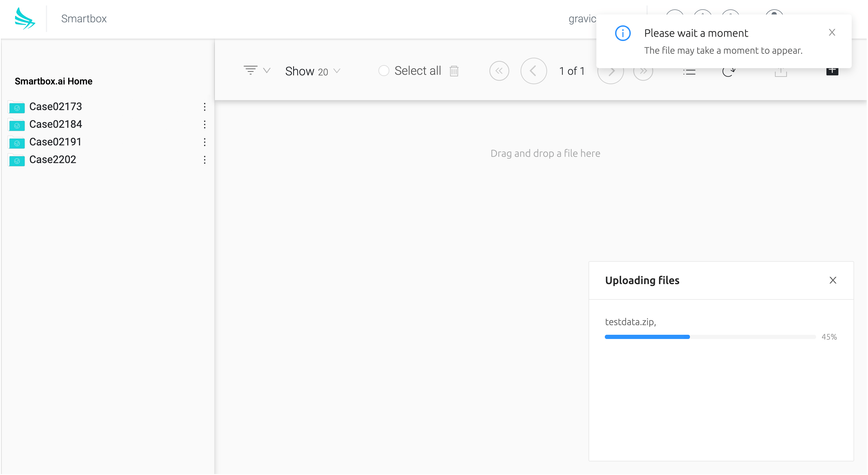Viewport: 868px width, 475px height.
Task: Select the Case02191 folder
Action: (x=55, y=142)
